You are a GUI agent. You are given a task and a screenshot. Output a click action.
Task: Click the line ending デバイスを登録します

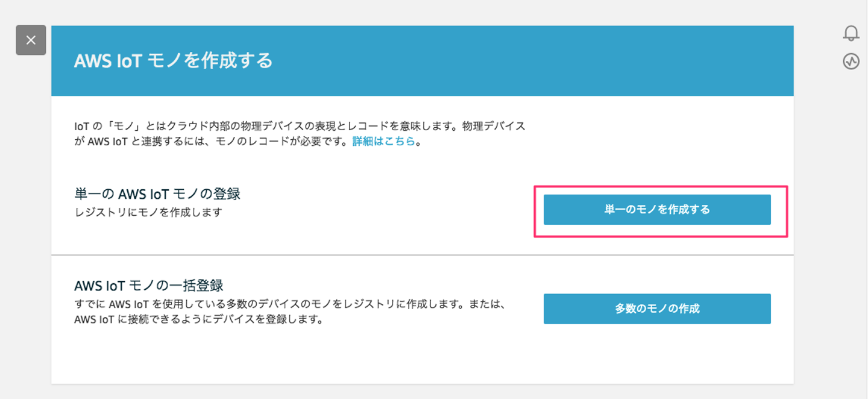click(x=199, y=319)
